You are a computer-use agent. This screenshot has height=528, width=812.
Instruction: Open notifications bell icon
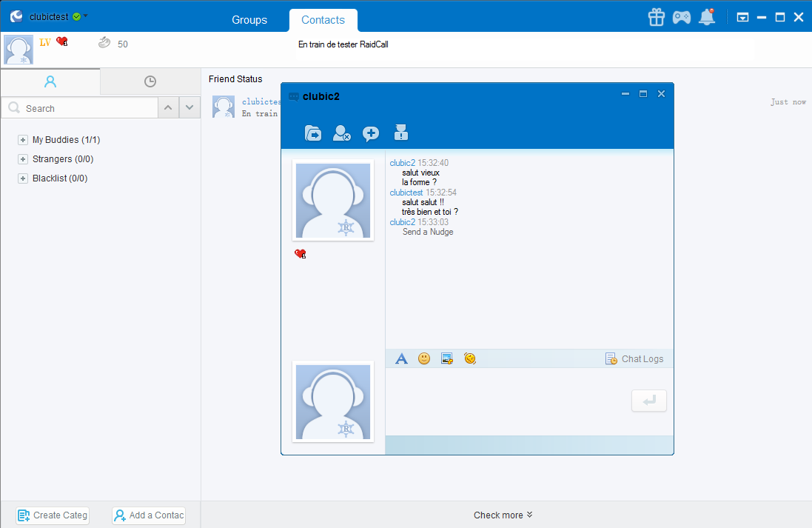point(707,17)
